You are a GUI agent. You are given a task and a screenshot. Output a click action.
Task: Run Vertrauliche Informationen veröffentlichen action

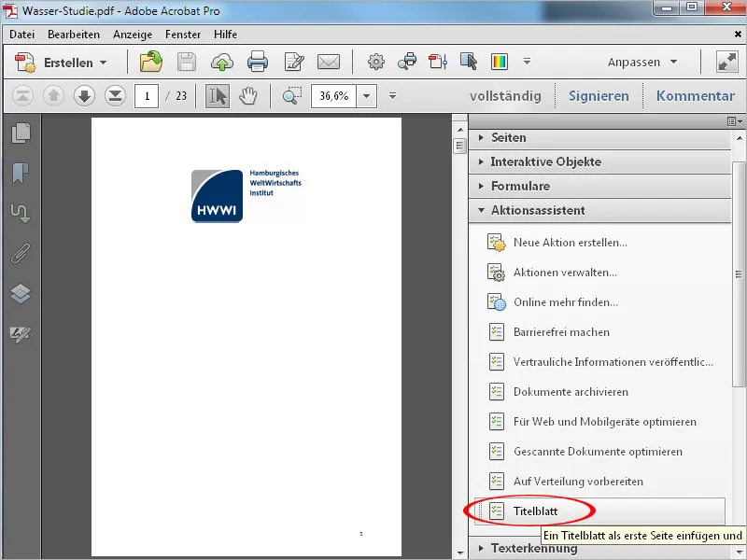[x=599, y=362]
